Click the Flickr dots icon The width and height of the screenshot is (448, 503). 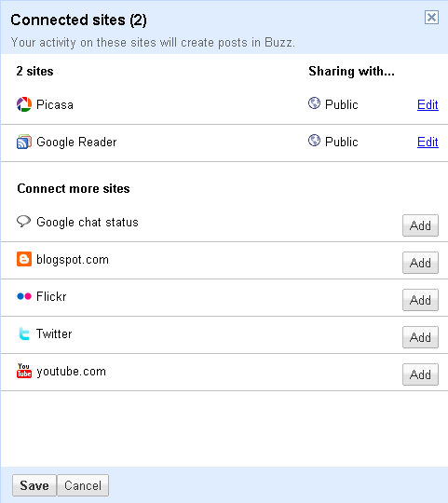(24, 296)
